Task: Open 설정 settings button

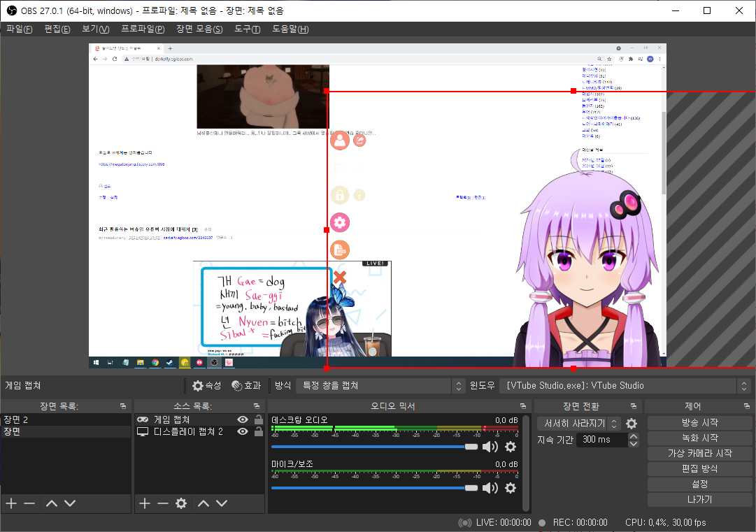Action: pos(699,484)
